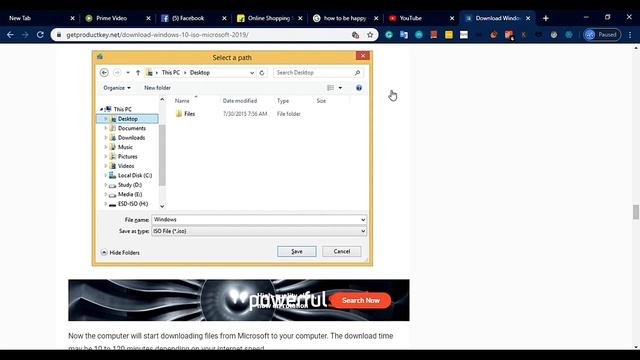Bookmark this page with the star
Image resolution: width=640 pixels, height=360 pixels.
[x=370, y=35]
